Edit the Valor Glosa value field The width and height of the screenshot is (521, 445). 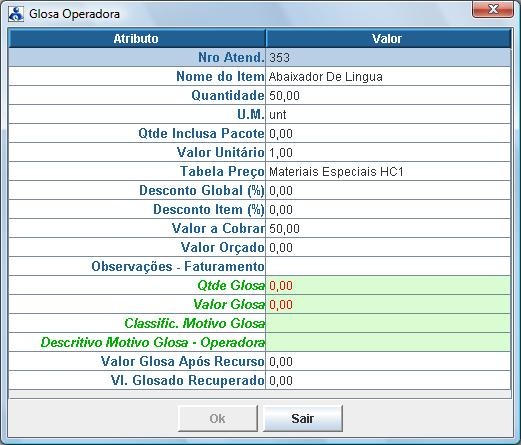pyautogui.click(x=388, y=304)
